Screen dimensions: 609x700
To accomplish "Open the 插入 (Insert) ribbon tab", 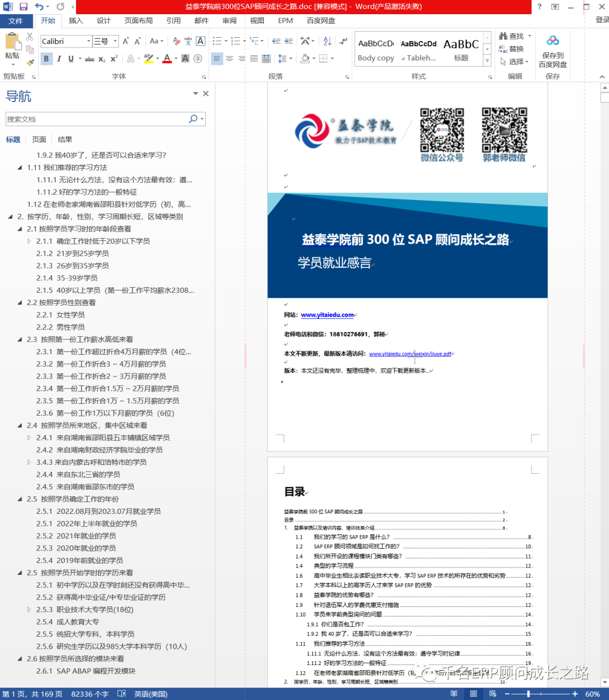I will [x=76, y=21].
